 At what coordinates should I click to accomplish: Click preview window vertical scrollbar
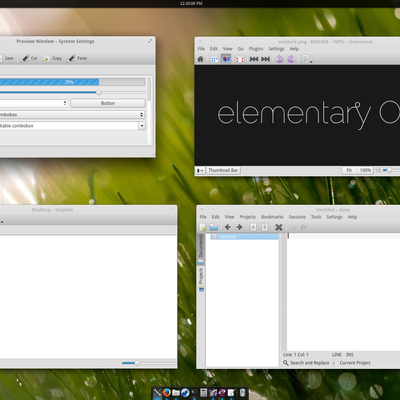click(149, 89)
